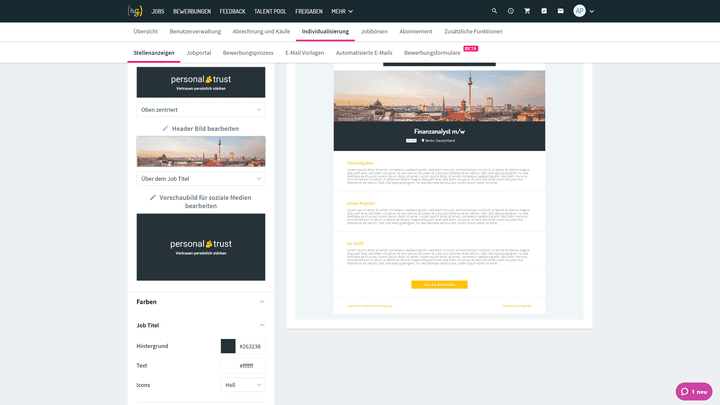The width and height of the screenshot is (720, 405).
Task: Switch to the Jobbörsen tab
Action: pyautogui.click(x=374, y=32)
